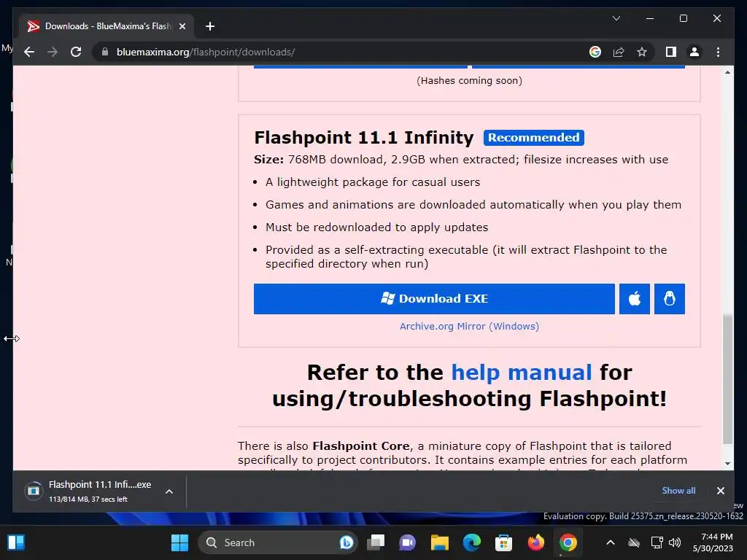Viewport: 747px width, 560px height.
Task: Click the address bar URL
Action: (206, 52)
